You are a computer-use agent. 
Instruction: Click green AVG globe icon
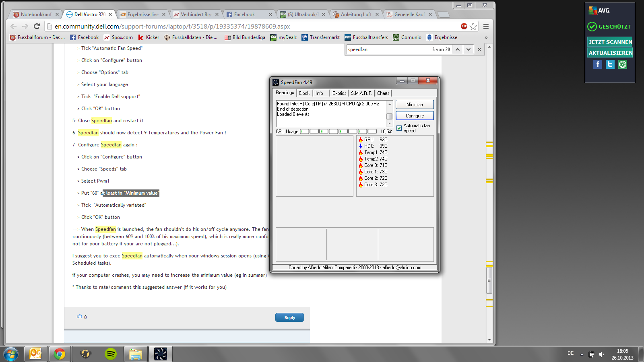click(623, 64)
